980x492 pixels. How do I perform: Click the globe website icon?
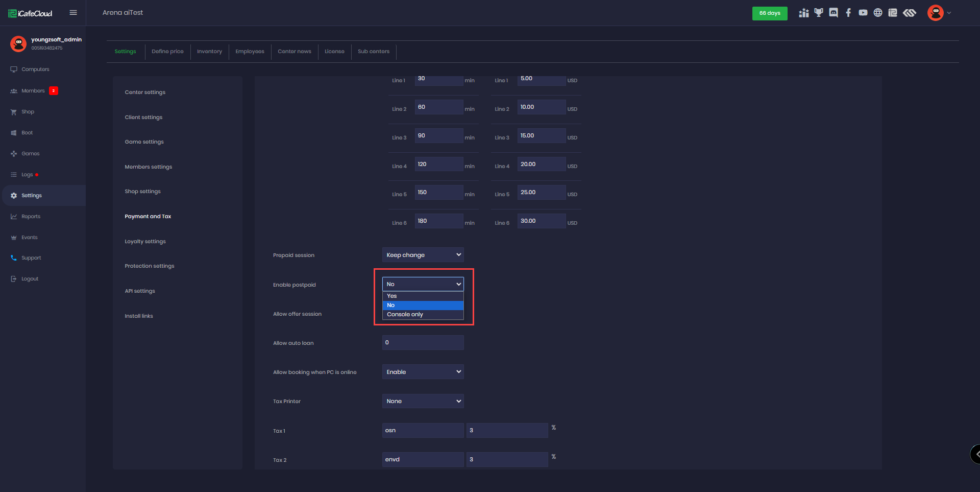878,13
